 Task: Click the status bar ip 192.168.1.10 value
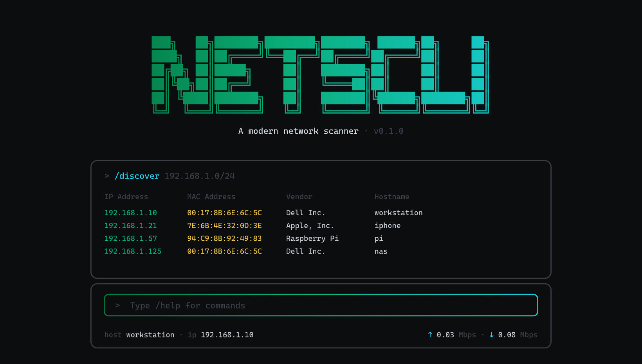point(227,335)
